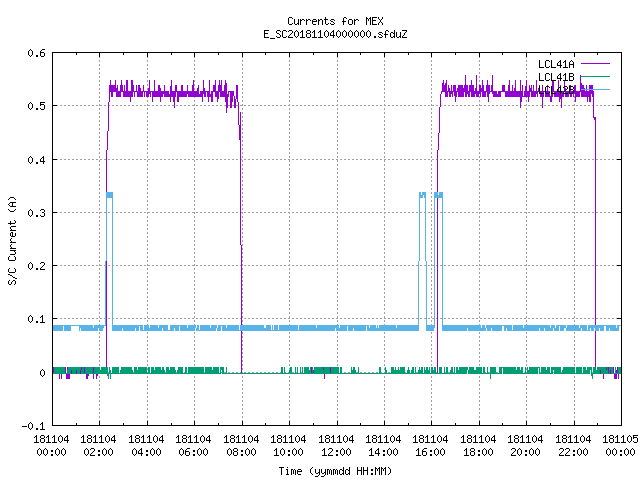Click the 0.2 y-axis tick label
640x480 pixels.
[x=36, y=266]
